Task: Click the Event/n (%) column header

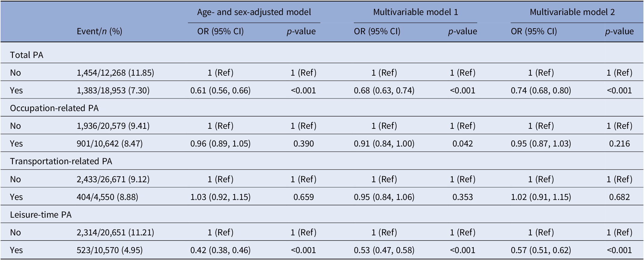Action: tap(100, 32)
